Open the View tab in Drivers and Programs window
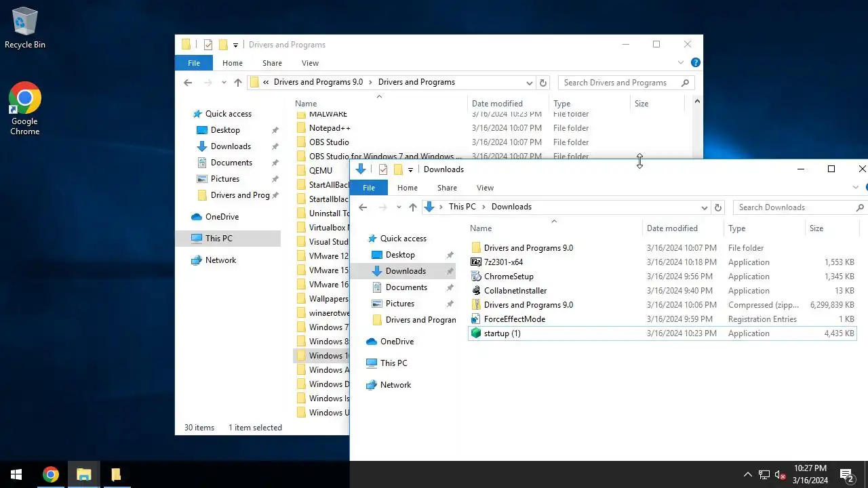This screenshot has width=868, height=488. click(x=310, y=63)
